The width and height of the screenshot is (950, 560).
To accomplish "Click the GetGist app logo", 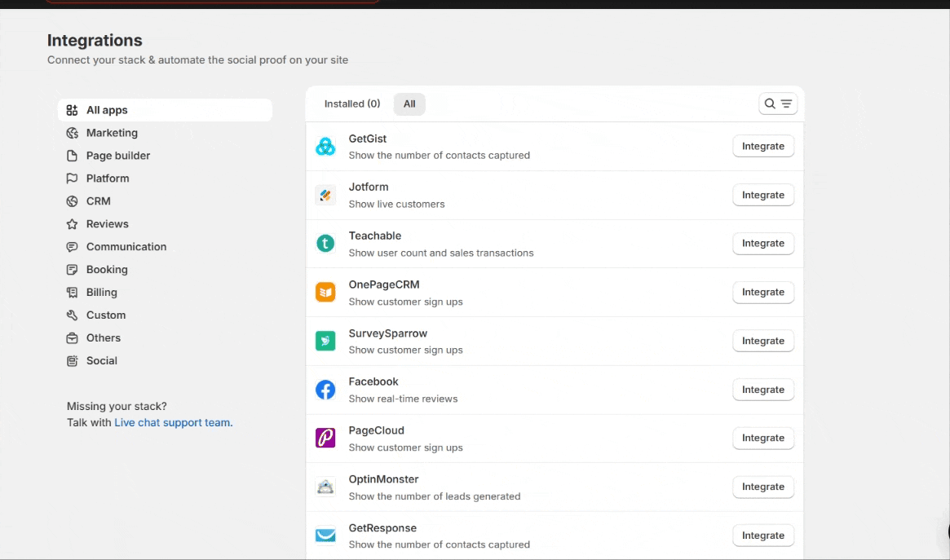I will pos(325,147).
